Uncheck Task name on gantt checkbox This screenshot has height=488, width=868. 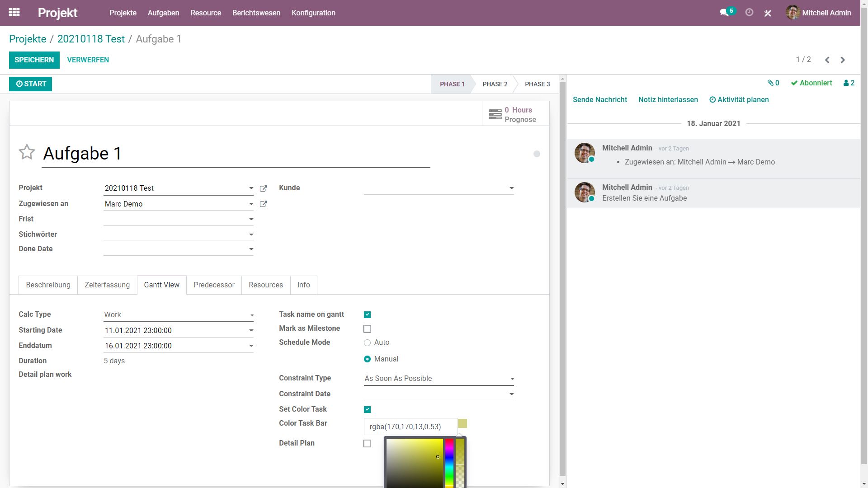point(367,314)
